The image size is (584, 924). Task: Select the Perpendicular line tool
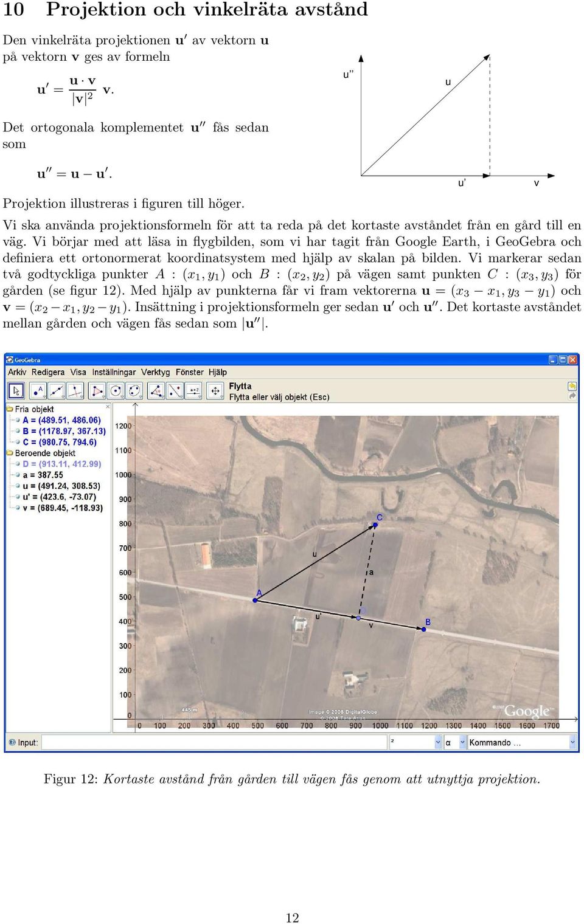75,391
